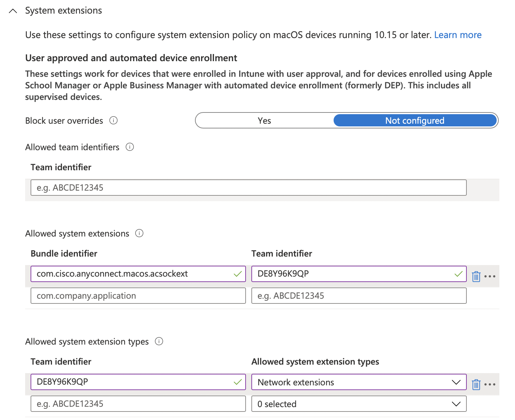Image resolution: width=515 pixels, height=420 pixels.
Task: Open more options for Network extensions row
Action: [x=490, y=384]
